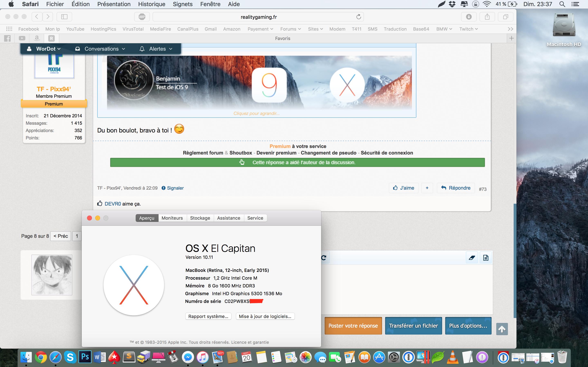Click Transférer un fichier
The height and width of the screenshot is (367, 588).
coord(414,326)
